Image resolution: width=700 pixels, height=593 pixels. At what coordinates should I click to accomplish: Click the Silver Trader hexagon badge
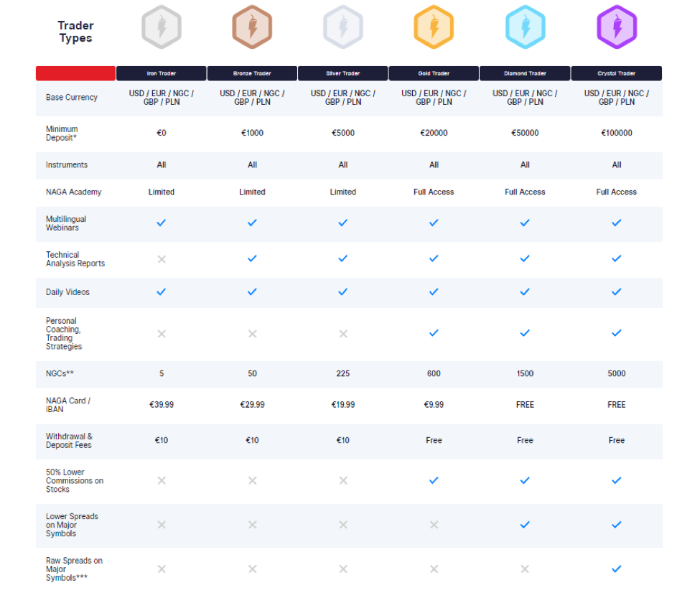[343, 27]
